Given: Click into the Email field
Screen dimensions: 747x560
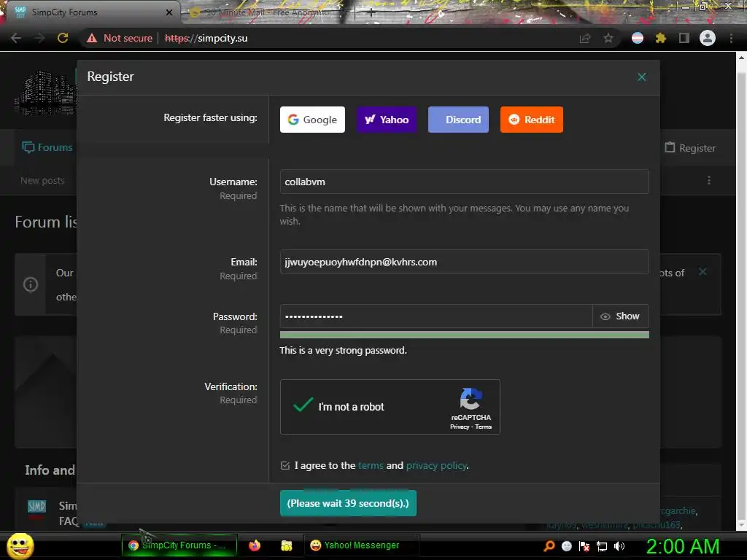Looking at the screenshot, I should pyautogui.click(x=465, y=262).
